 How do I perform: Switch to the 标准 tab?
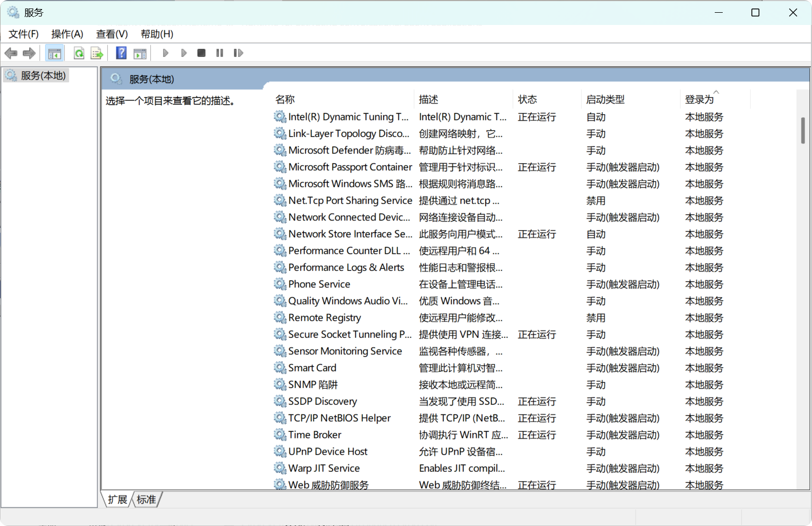pyautogui.click(x=146, y=499)
